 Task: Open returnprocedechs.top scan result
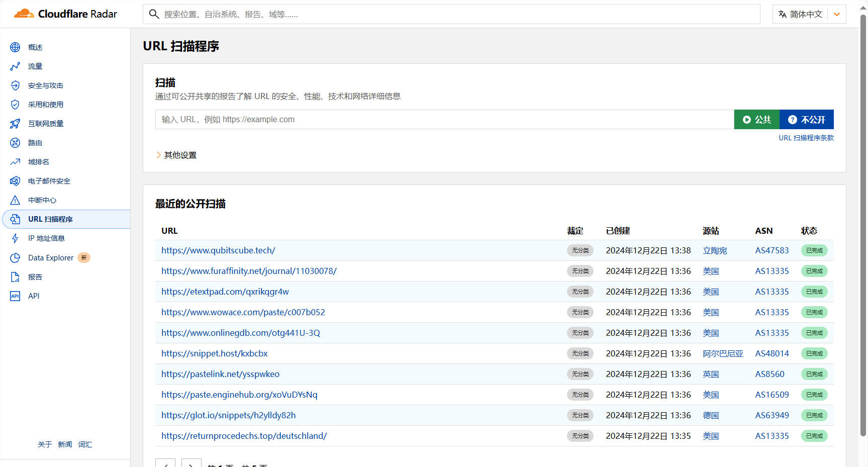[x=244, y=436]
